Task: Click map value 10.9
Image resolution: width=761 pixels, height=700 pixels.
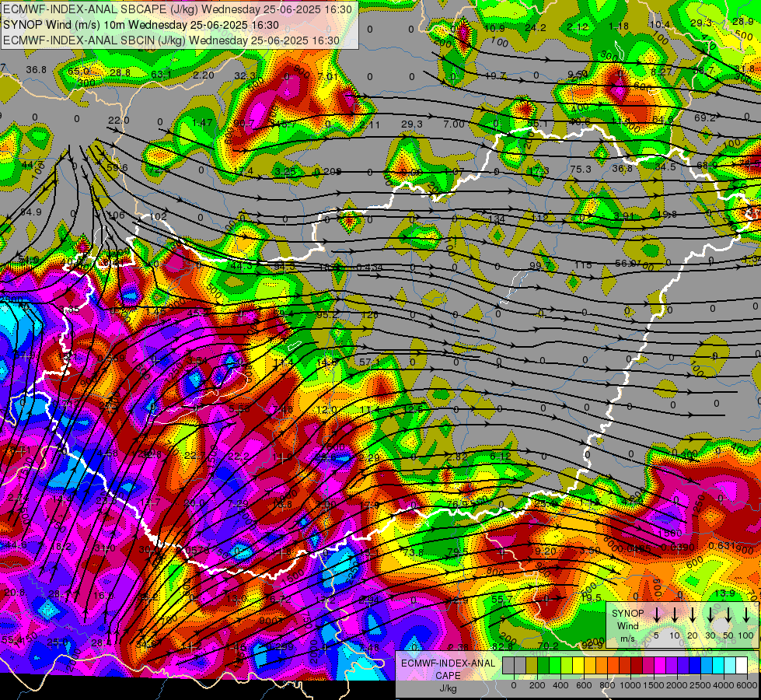Action: (494, 28)
